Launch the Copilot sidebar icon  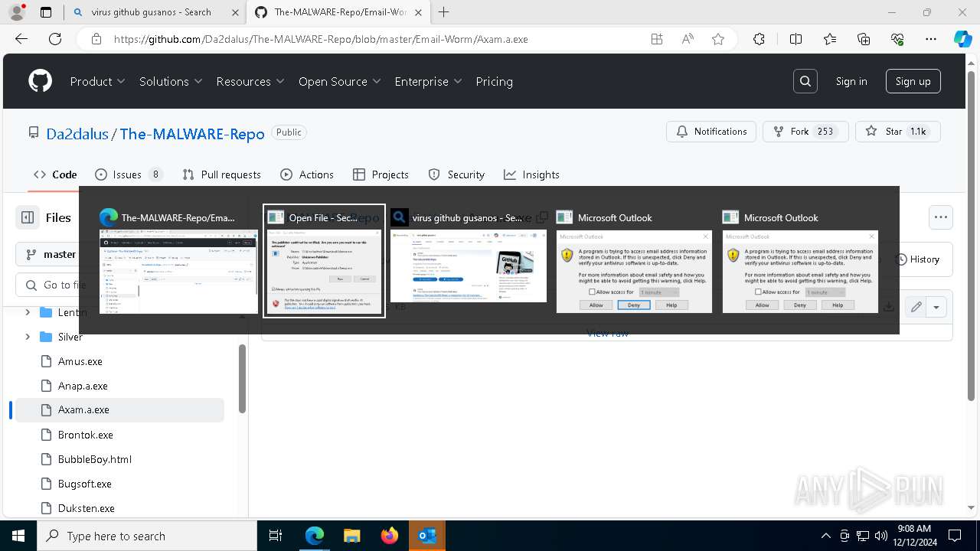(x=962, y=39)
